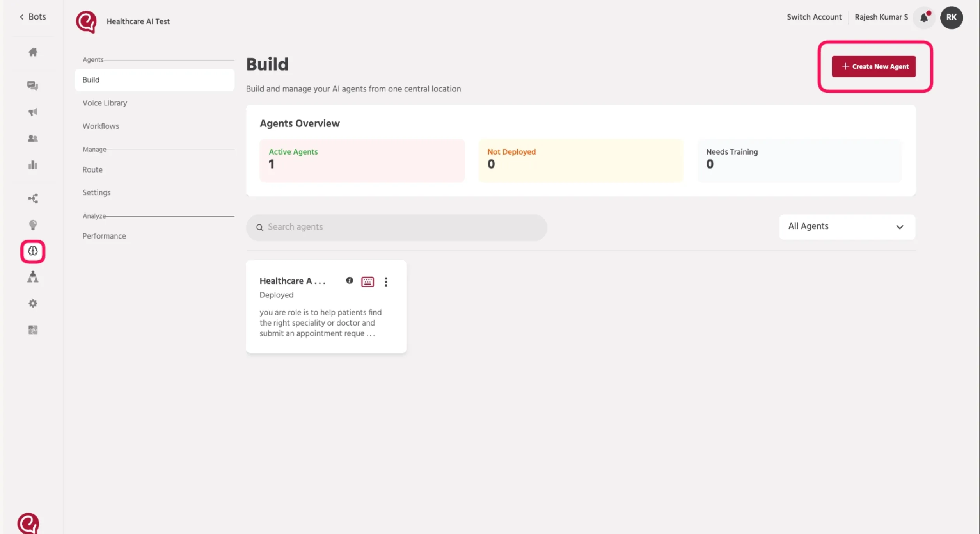Click the agent info icon
The image size is (980, 534).
(350, 280)
